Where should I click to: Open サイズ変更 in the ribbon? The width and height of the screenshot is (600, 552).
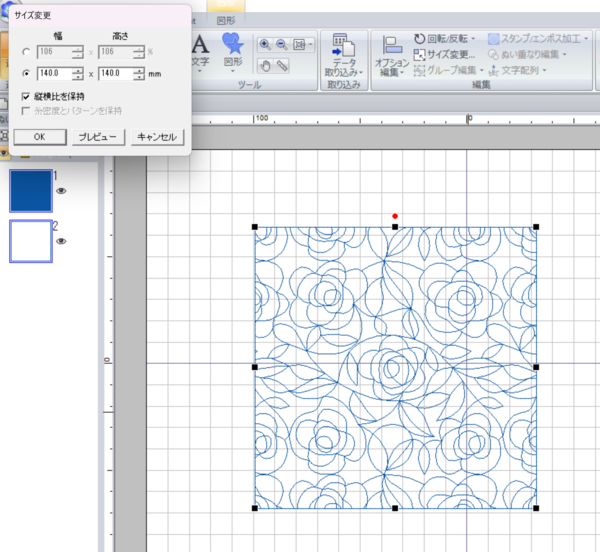[x=443, y=55]
